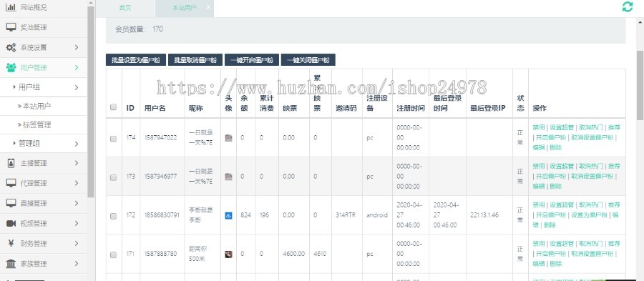Click avatar thumbnail of user 171
The height and width of the screenshot is (281, 644).
[x=228, y=254]
